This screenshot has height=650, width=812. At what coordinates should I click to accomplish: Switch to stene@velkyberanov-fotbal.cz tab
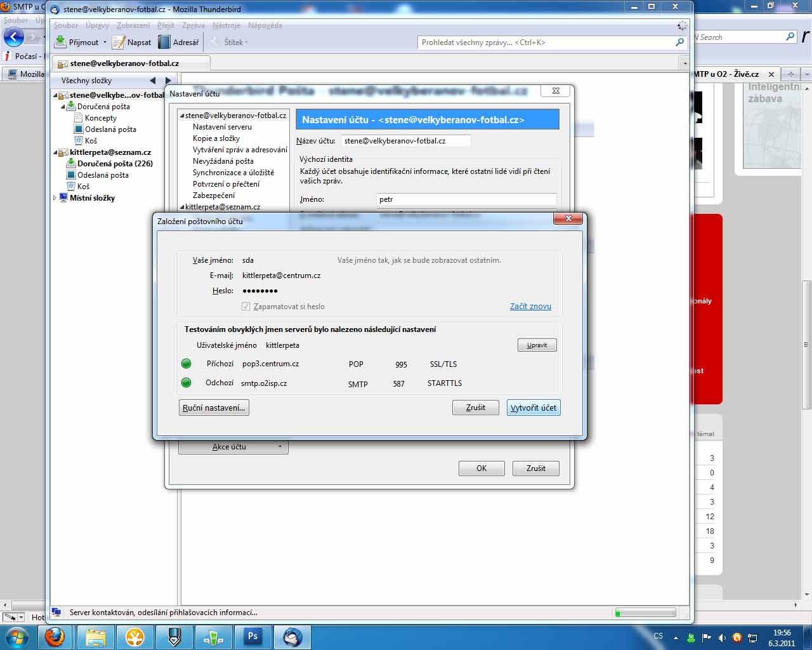click(131, 63)
